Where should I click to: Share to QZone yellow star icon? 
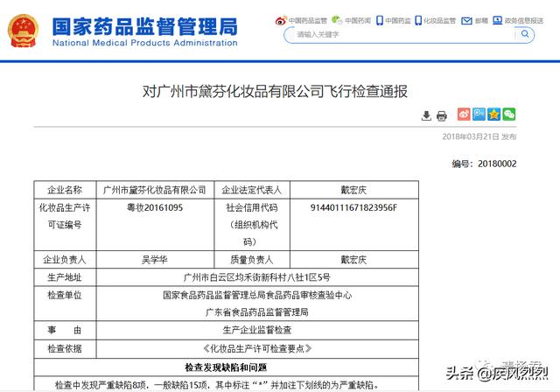[x=493, y=115]
